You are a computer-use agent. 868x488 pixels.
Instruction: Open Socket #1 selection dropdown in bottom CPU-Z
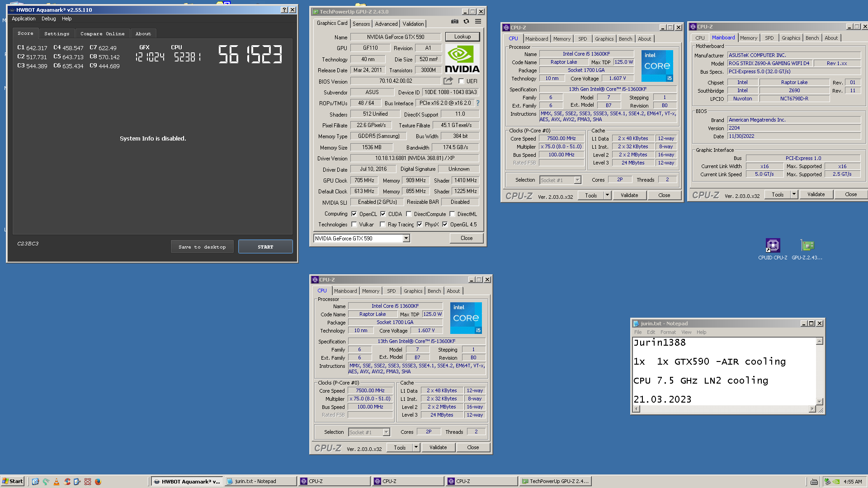[x=386, y=432]
